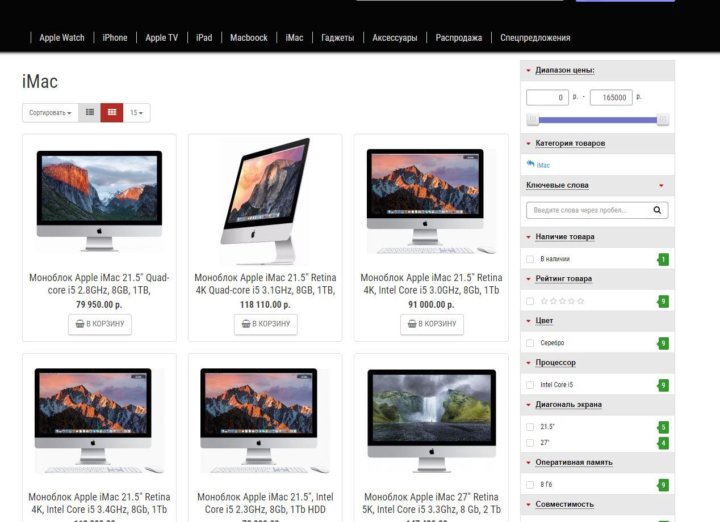720x522 pixels.
Task: Click the green count badge next to В наличии
Action: pyautogui.click(x=663, y=259)
